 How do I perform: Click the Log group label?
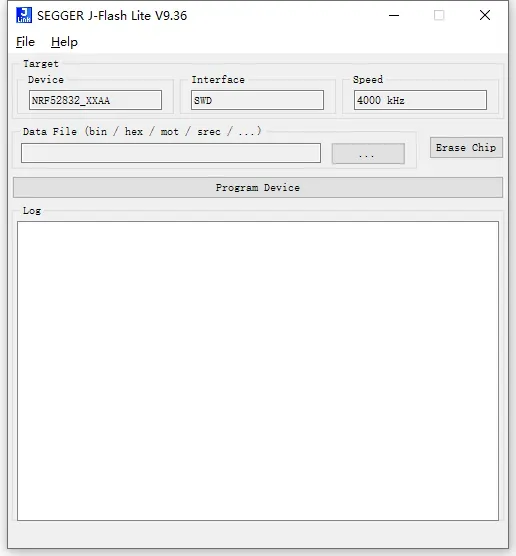(32, 211)
